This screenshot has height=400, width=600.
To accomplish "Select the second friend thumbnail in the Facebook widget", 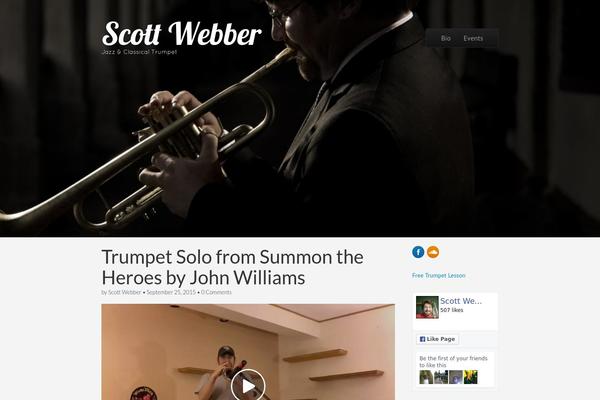I will (441, 377).
